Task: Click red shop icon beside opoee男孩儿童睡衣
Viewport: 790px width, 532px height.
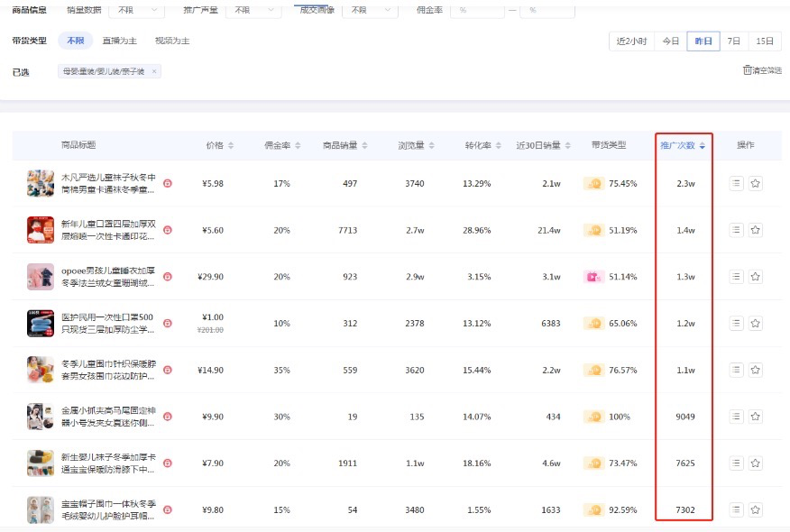Action: 168,277
